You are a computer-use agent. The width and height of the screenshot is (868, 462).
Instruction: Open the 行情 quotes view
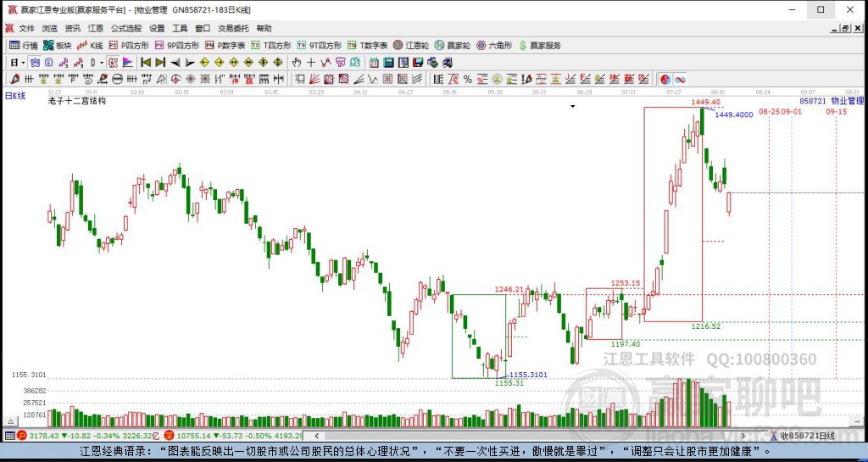pyautogui.click(x=24, y=46)
